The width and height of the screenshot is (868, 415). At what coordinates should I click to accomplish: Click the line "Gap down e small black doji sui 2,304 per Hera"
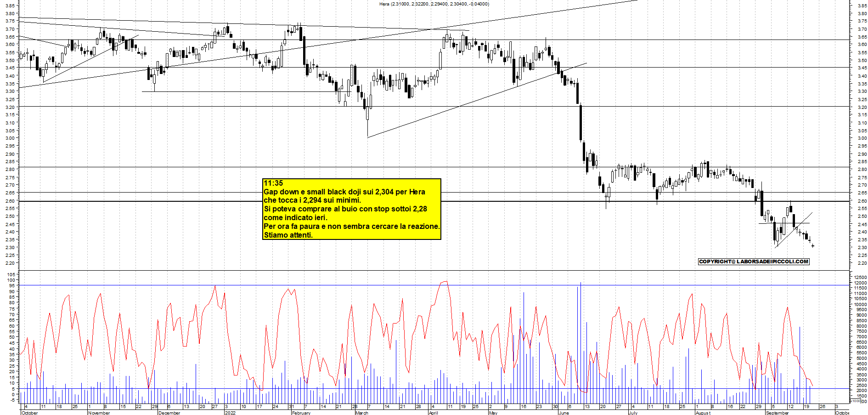click(x=344, y=192)
